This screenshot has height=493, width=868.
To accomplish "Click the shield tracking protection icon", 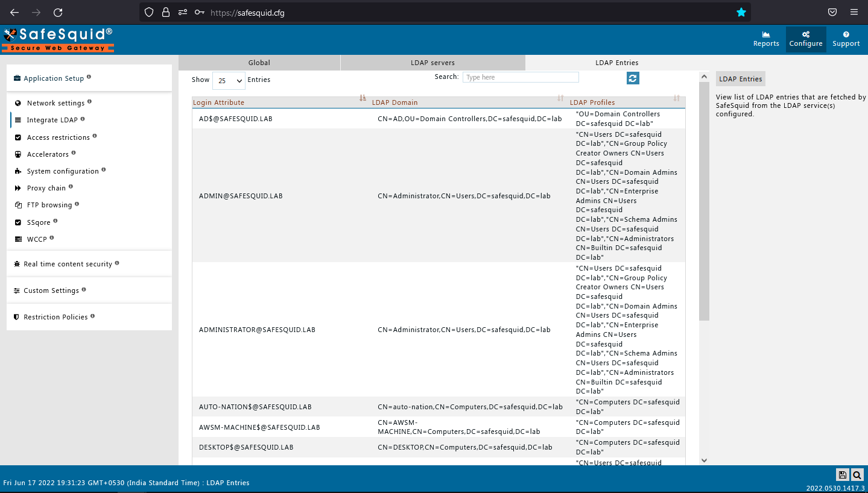I will 150,12.
